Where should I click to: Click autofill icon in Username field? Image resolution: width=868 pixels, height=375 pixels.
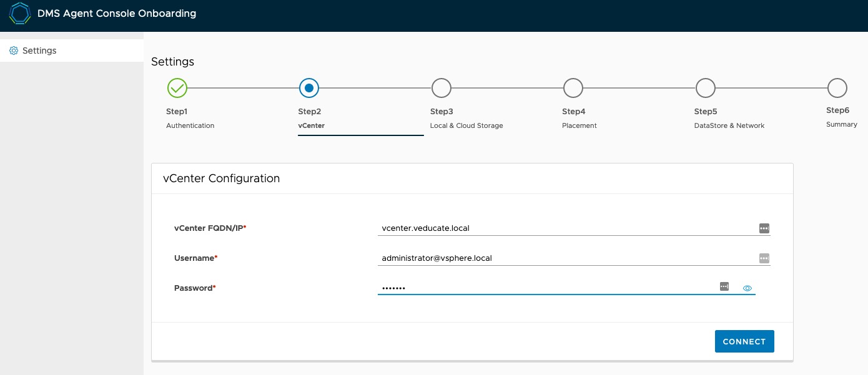[x=764, y=258]
